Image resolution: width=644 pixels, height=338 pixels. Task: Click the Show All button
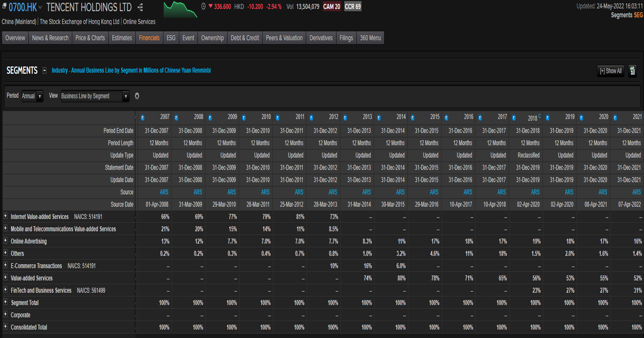611,71
